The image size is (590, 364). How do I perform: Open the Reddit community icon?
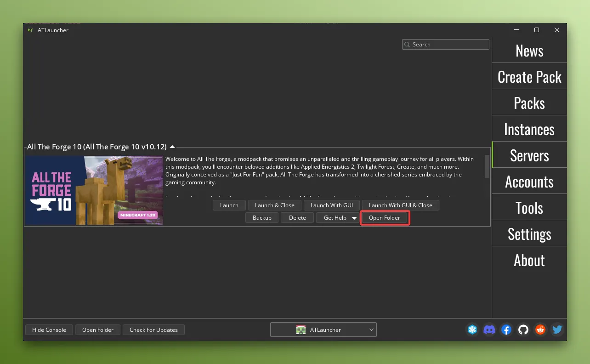tap(540, 330)
